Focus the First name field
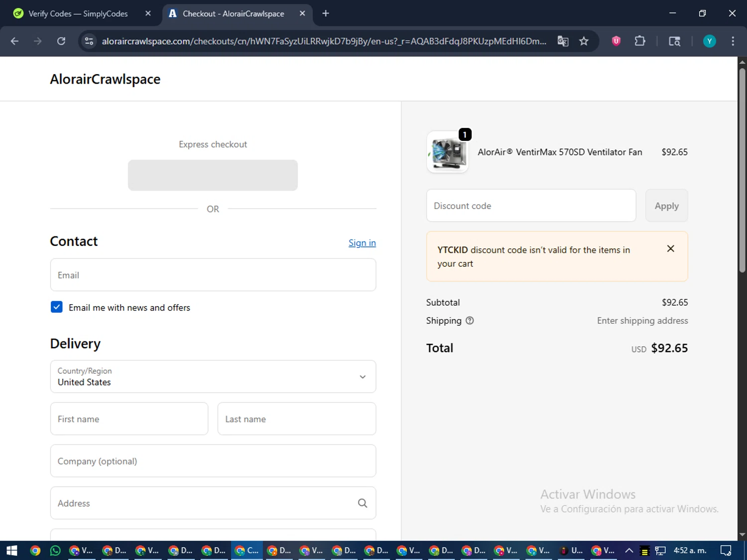The width and height of the screenshot is (747, 560). pos(129,419)
